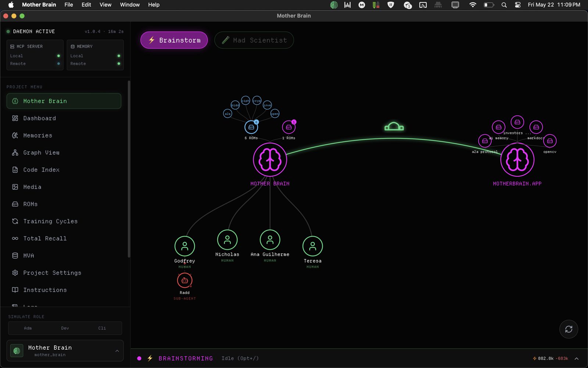Select the blue 'ciph' ROM bubble
This screenshot has height=368, width=588.
245,100
